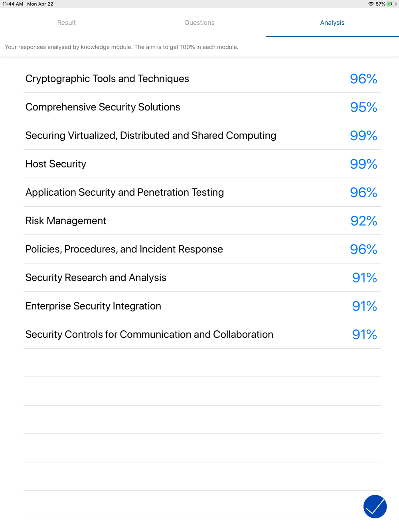Open Securing Virtualized, Distributed and Shared Computing

[151, 136]
